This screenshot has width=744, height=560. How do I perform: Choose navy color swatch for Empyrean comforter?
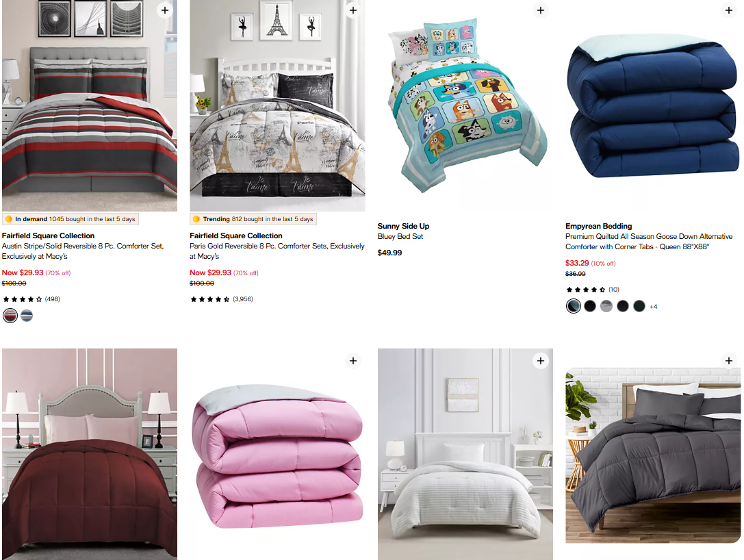573,306
